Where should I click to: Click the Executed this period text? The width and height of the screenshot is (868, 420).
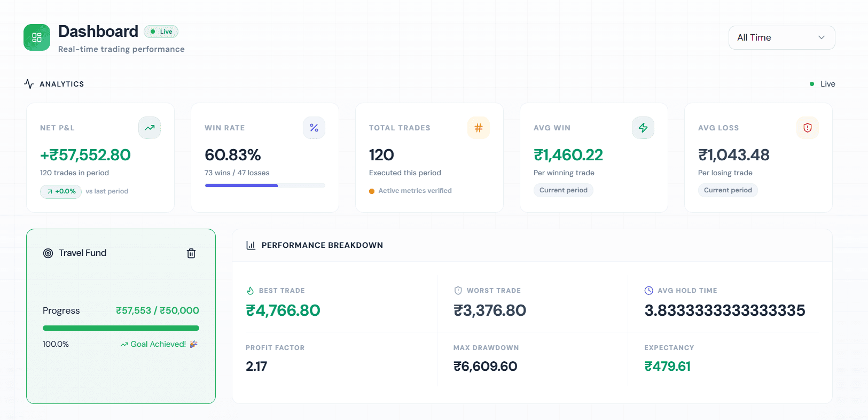pyautogui.click(x=405, y=173)
